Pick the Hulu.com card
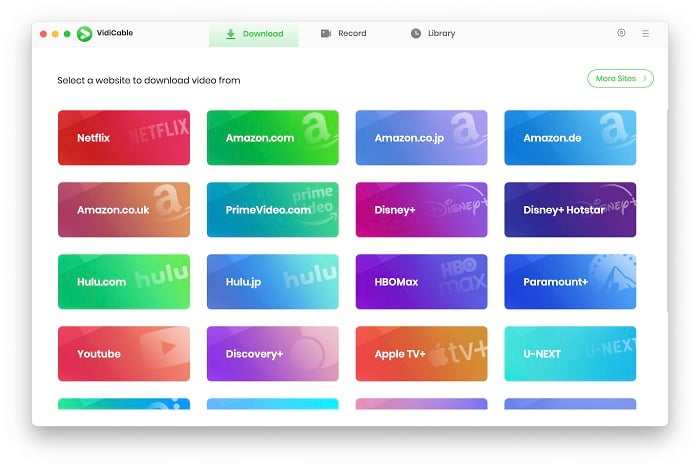 [x=124, y=282]
